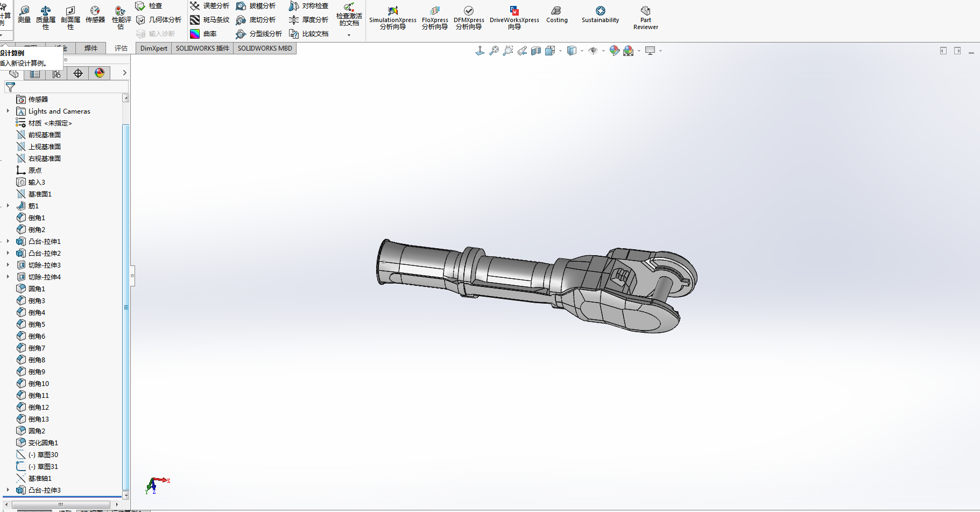Open hide/show items dropdown arrow
Screen dimensions: 980x512
click(603, 51)
